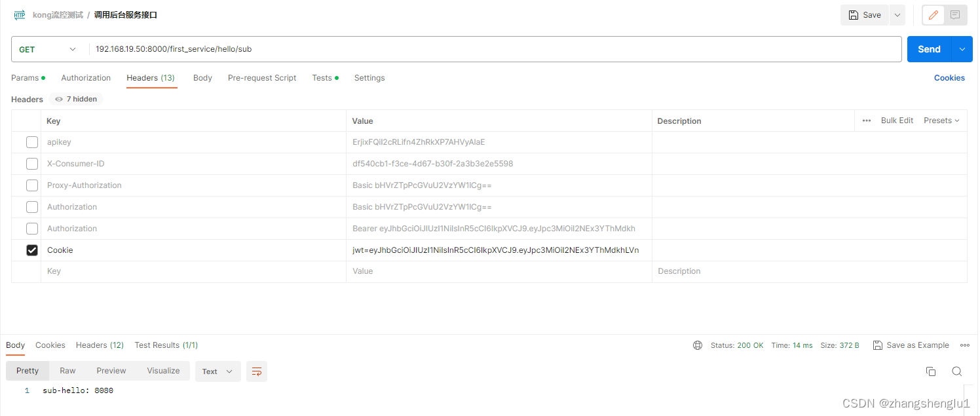Image resolution: width=980 pixels, height=416 pixels.
Task: Search the response with magnifier icon
Action: [957, 371]
